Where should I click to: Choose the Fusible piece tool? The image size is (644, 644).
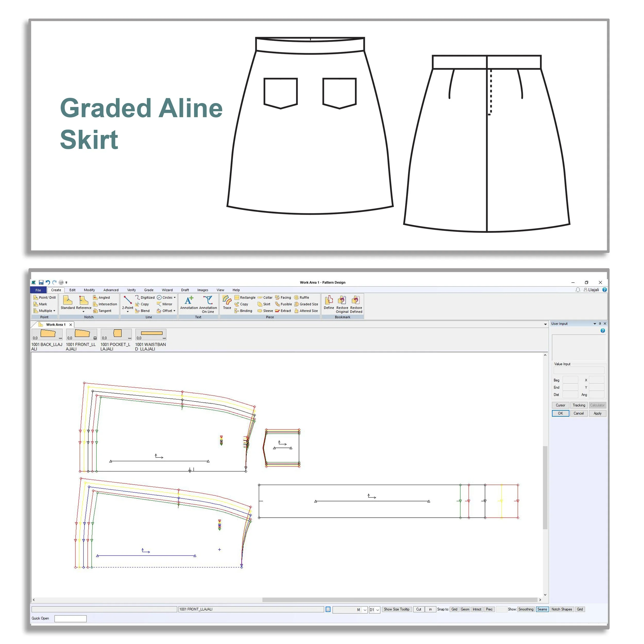(x=283, y=304)
